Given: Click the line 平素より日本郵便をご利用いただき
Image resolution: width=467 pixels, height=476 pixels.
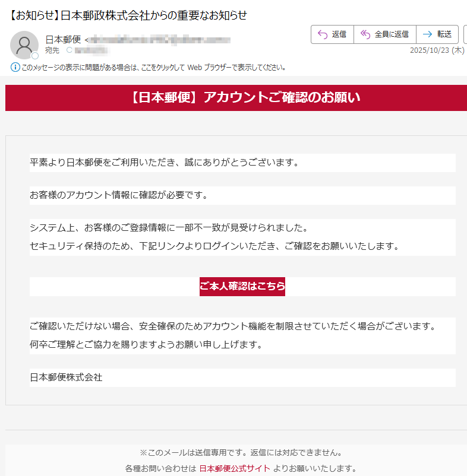Looking at the screenshot, I should [164, 163].
